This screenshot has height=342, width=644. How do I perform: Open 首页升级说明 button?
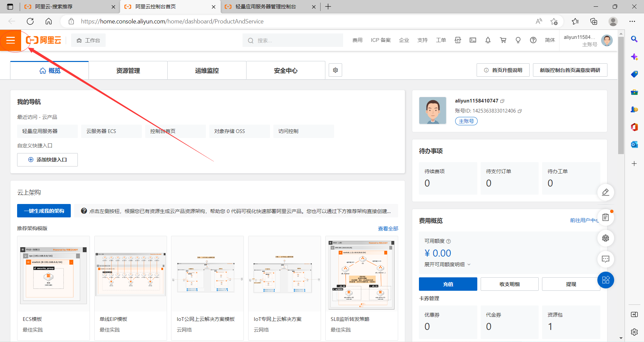pyautogui.click(x=503, y=70)
